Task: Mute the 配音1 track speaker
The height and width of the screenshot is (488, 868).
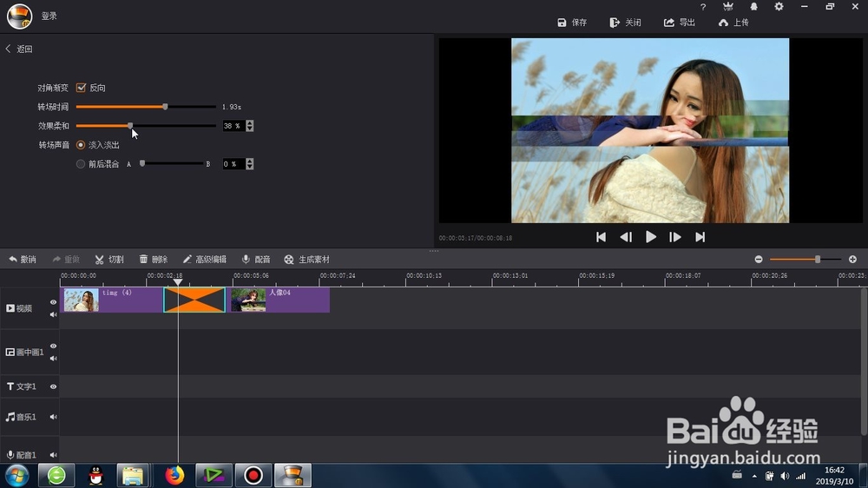Action: 53,455
